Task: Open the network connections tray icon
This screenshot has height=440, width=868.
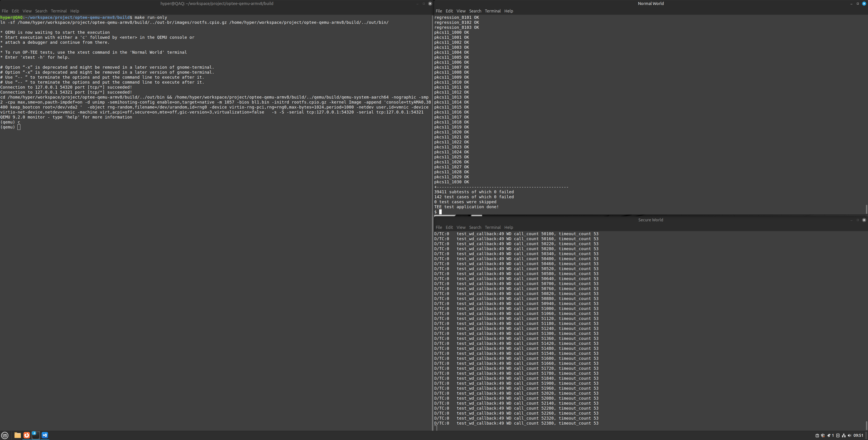Action: [844, 436]
